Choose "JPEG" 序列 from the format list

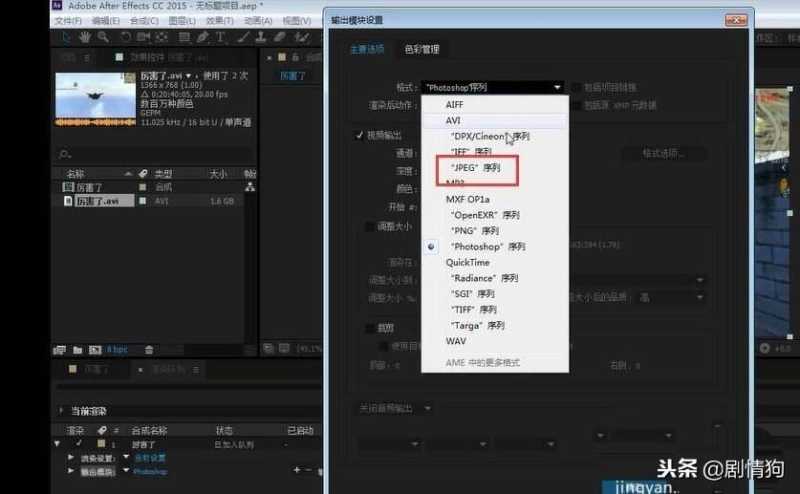click(x=495, y=167)
